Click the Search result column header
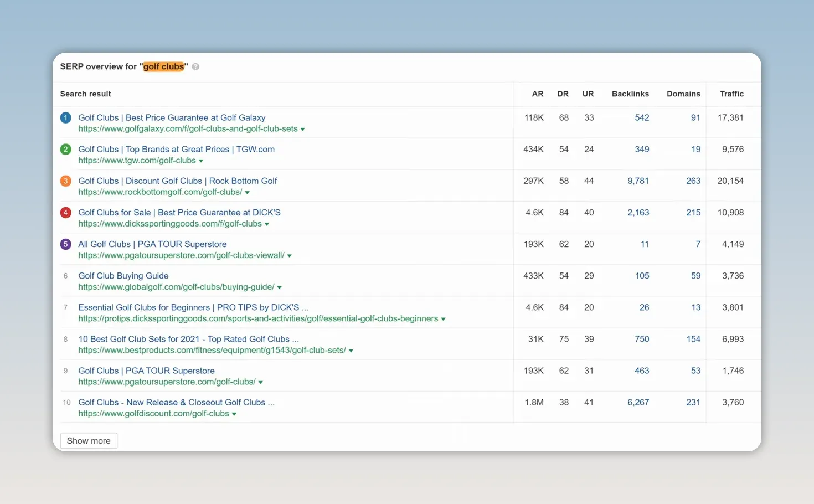 [85, 94]
